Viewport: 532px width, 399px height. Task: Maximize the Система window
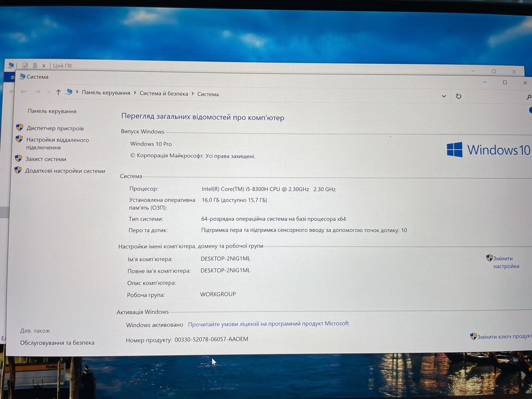(x=505, y=82)
